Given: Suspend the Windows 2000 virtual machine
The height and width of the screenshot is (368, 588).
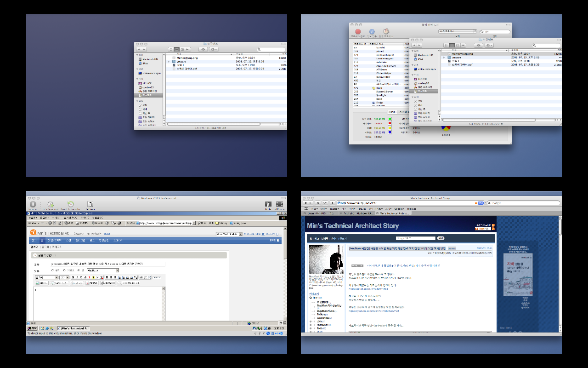Looking at the screenshot, I should [x=33, y=204].
